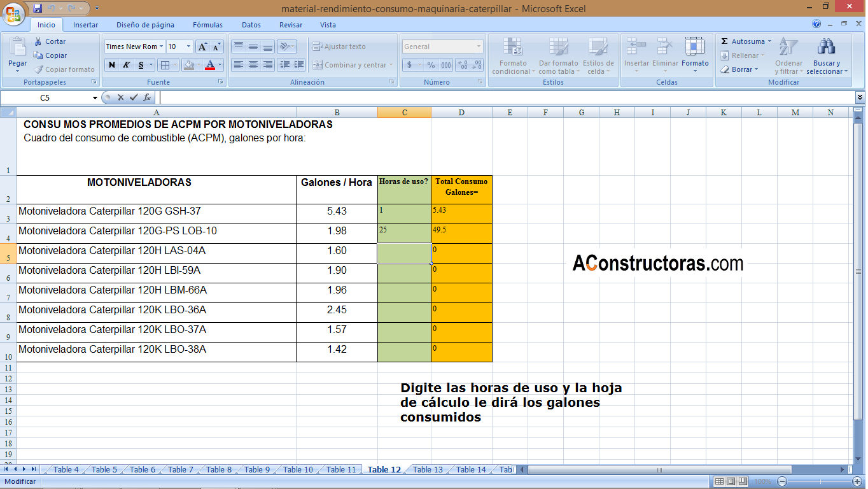Increase cell indent
This screenshot has width=868, height=489.
(x=299, y=65)
